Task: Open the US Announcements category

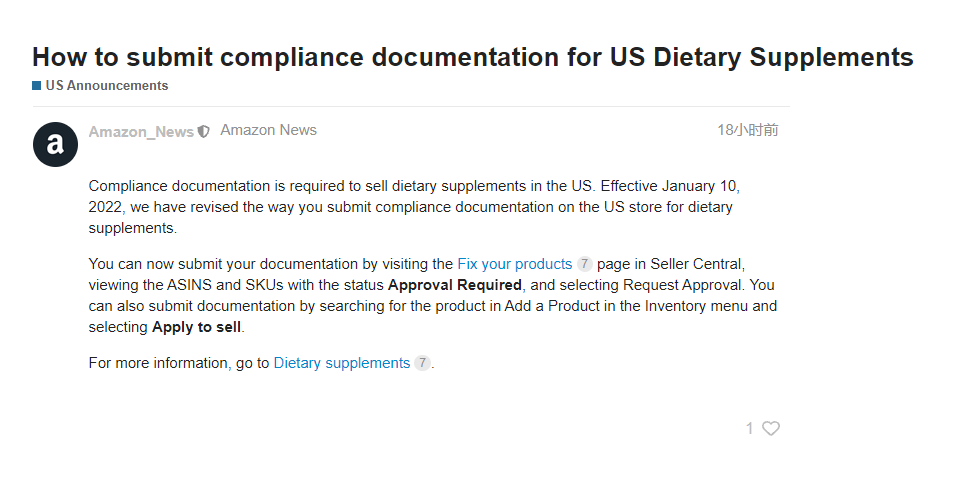Action: 107,86
